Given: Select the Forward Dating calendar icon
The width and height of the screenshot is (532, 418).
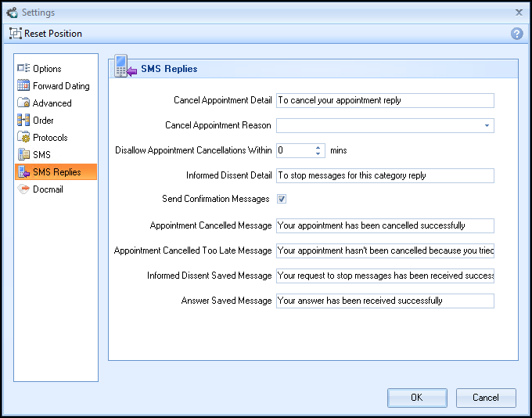Looking at the screenshot, I should [23, 86].
